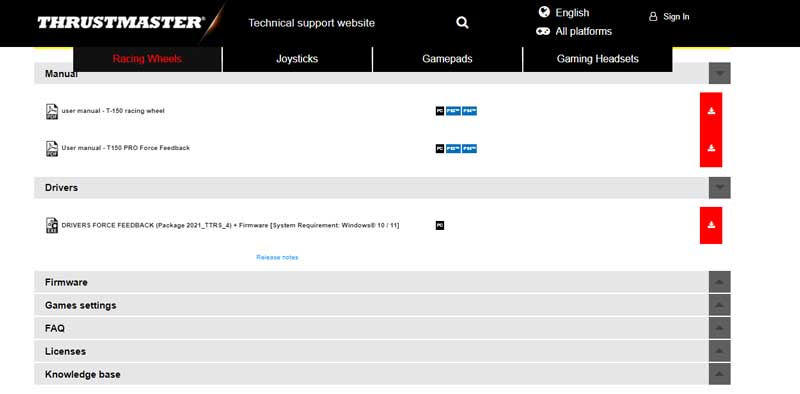This screenshot has height=394, width=800.
Task: Click the Release notes link
Action: tap(277, 257)
